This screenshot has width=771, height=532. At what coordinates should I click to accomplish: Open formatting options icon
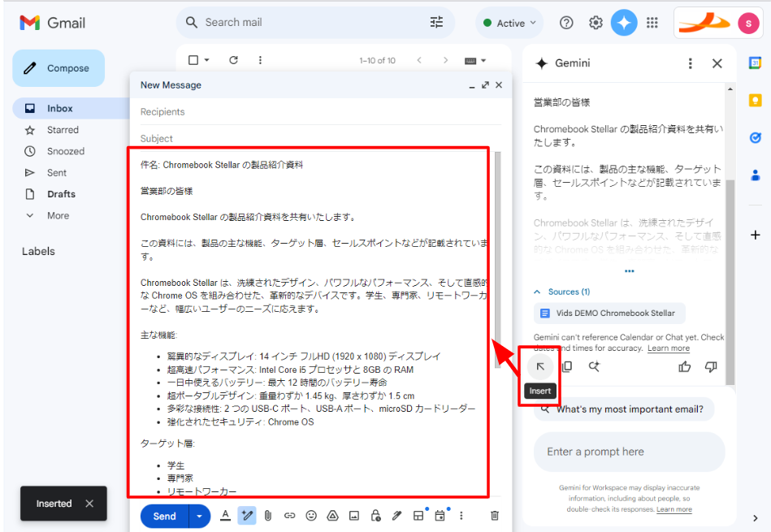pyautogui.click(x=225, y=516)
